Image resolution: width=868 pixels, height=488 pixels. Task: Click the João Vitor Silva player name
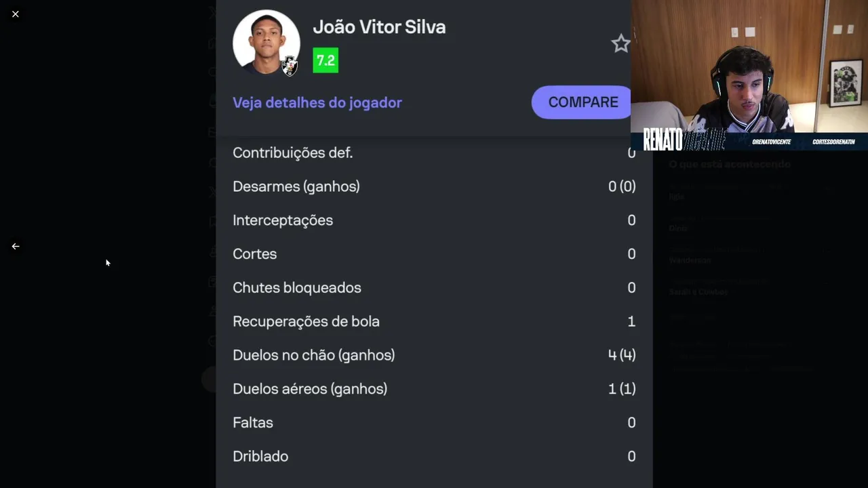click(x=379, y=27)
